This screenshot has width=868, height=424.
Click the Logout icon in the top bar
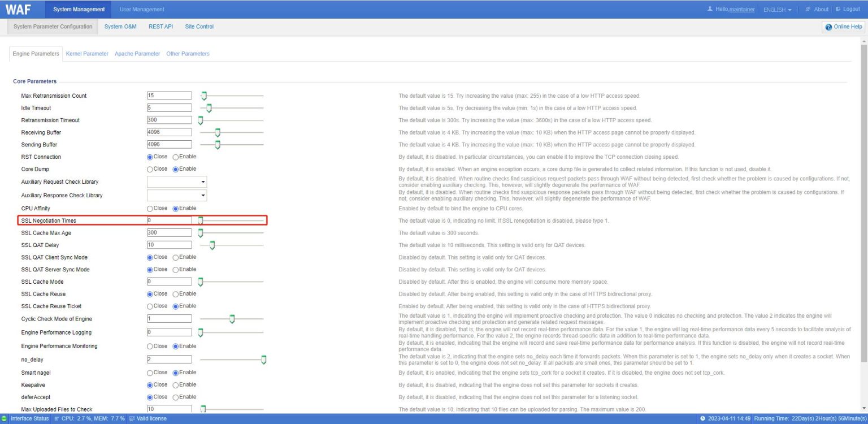pyautogui.click(x=839, y=8)
